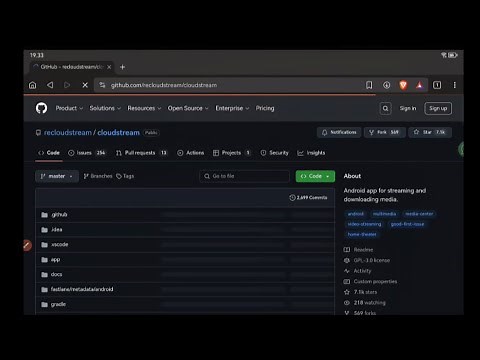The image size is (480, 360).
Task: Click the Go to file search field
Action: click(244, 176)
